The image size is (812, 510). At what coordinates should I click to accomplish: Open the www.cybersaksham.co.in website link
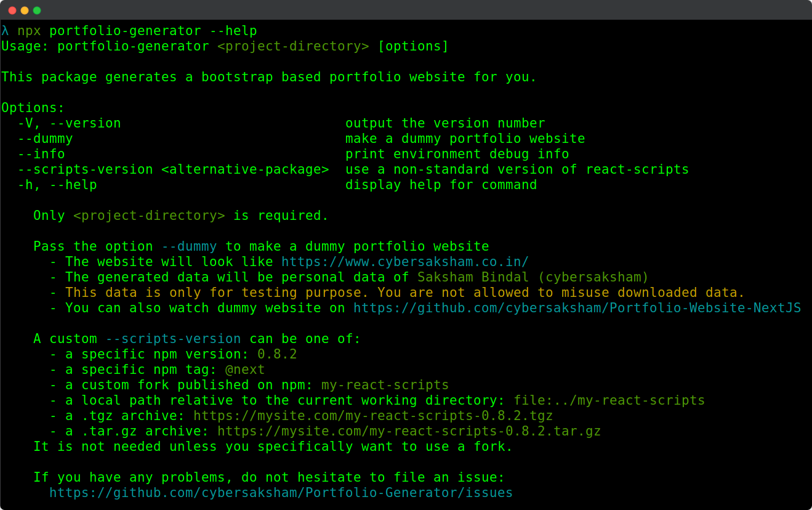pos(405,262)
